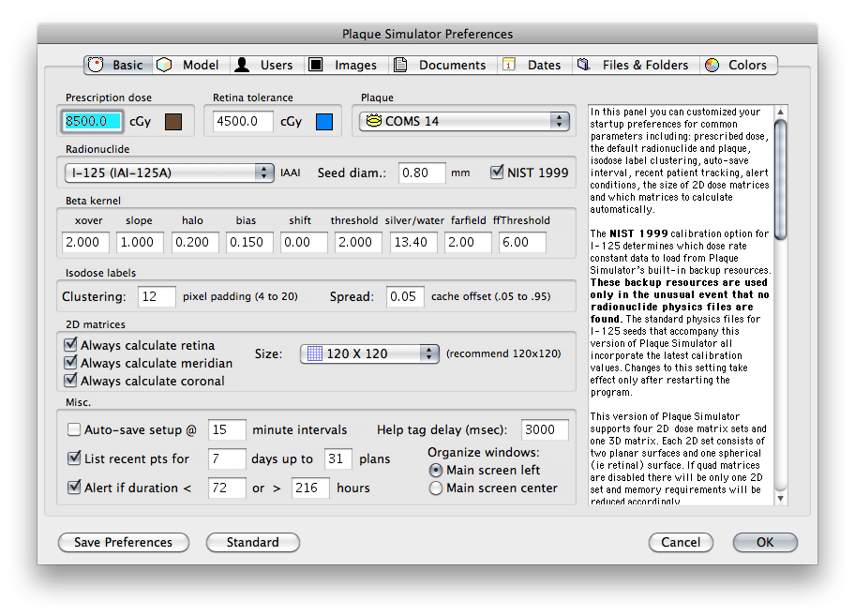The image size is (855, 616).
Task: Click the Model tab hexagon icon
Action: pyautogui.click(x=165, y=65)
